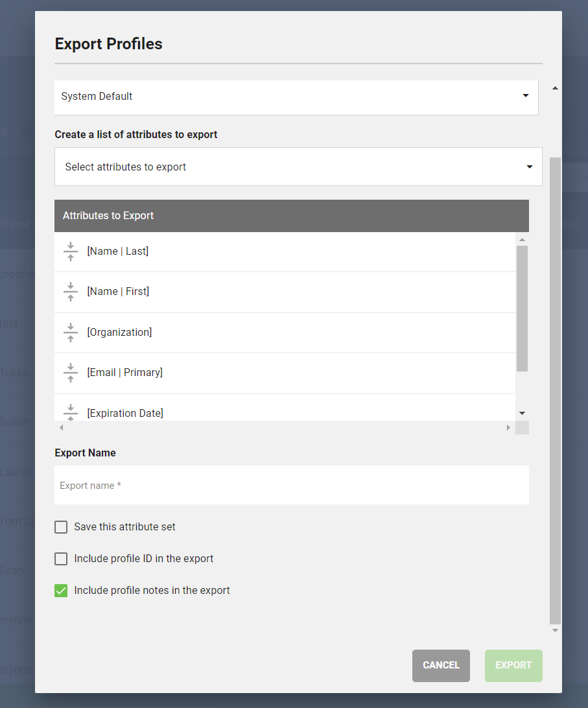Click scroll-right arrow under attributes list
The image size is (588, 708).
tap(509, 428)
